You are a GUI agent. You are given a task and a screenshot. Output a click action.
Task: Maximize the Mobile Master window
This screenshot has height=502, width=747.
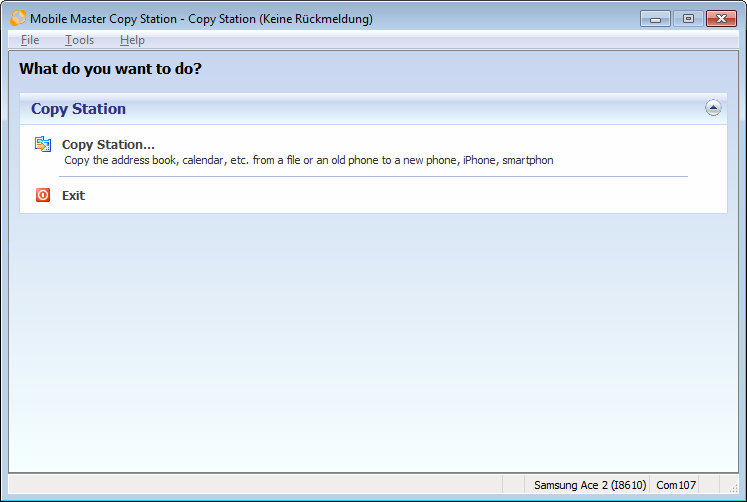pos(688,18)
